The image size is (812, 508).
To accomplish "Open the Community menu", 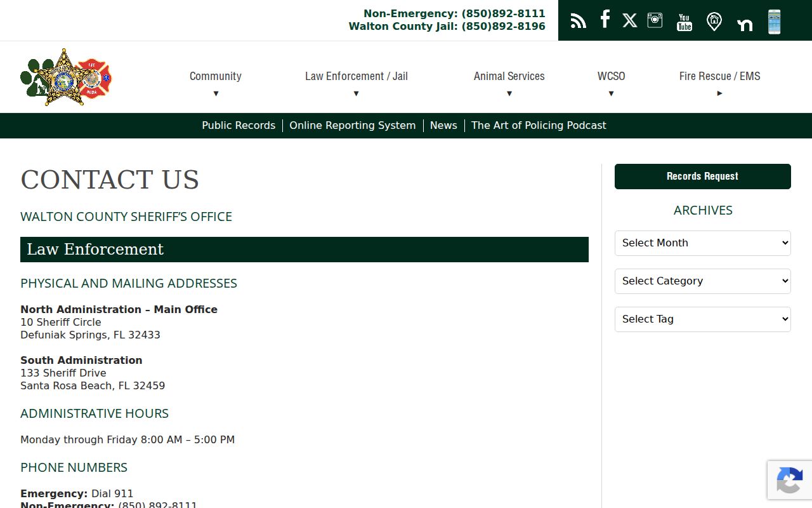I will [x=216, y=76].
